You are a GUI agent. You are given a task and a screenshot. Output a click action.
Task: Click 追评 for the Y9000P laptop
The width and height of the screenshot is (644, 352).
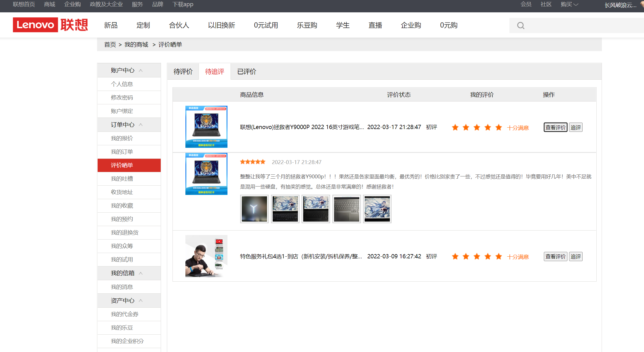576,127
